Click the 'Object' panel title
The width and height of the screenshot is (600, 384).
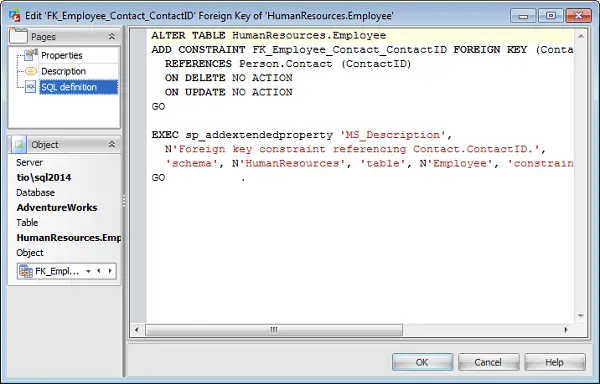[45, 145]
